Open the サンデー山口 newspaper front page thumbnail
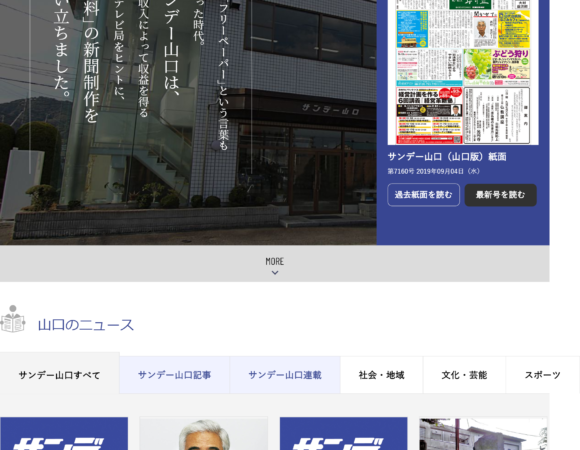Screen dimensions: 580x450 [463, 72]
